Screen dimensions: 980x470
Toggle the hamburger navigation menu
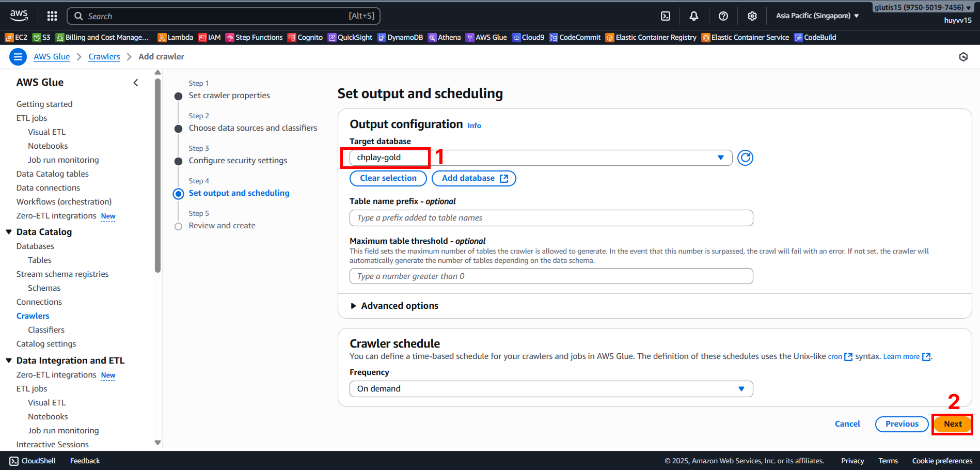tap(18, 57)
